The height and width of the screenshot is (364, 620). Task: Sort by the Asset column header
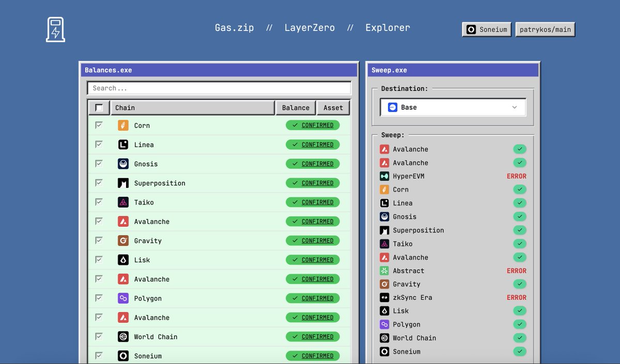coord(333,108)
